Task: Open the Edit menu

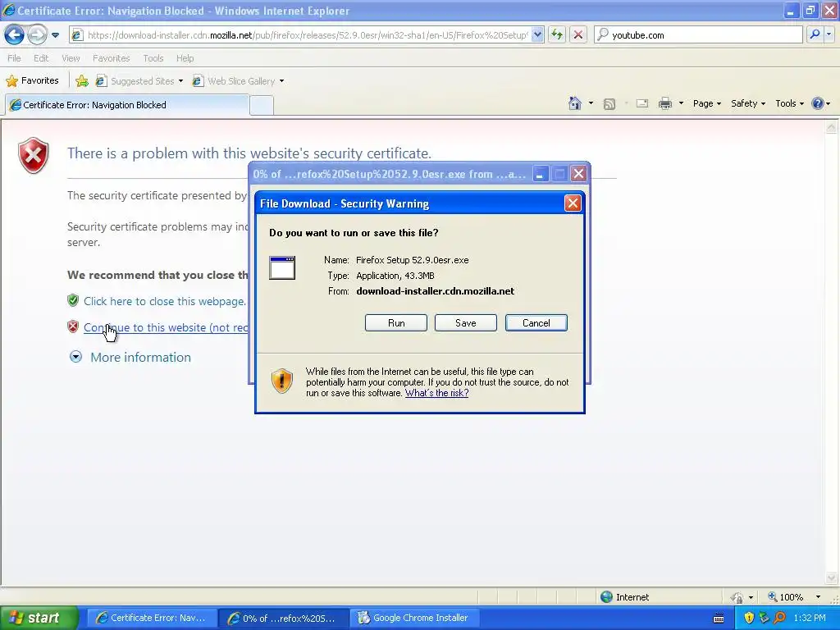Action: 41,58
